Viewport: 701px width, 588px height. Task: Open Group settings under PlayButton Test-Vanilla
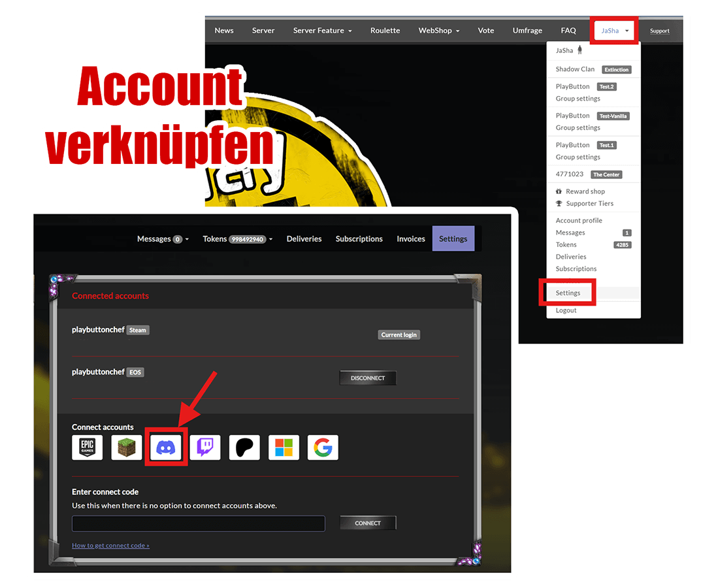pyautogui.click(x=578, y=127)
